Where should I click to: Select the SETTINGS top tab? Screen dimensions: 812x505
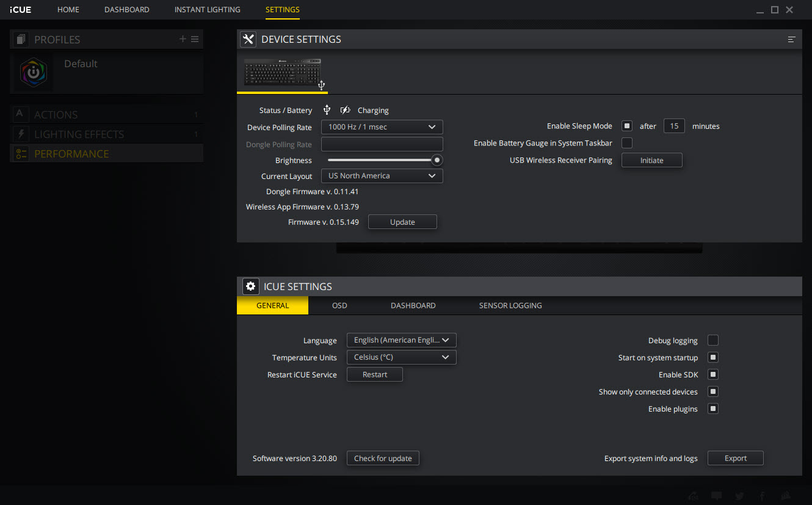click(x=283, y=10)
